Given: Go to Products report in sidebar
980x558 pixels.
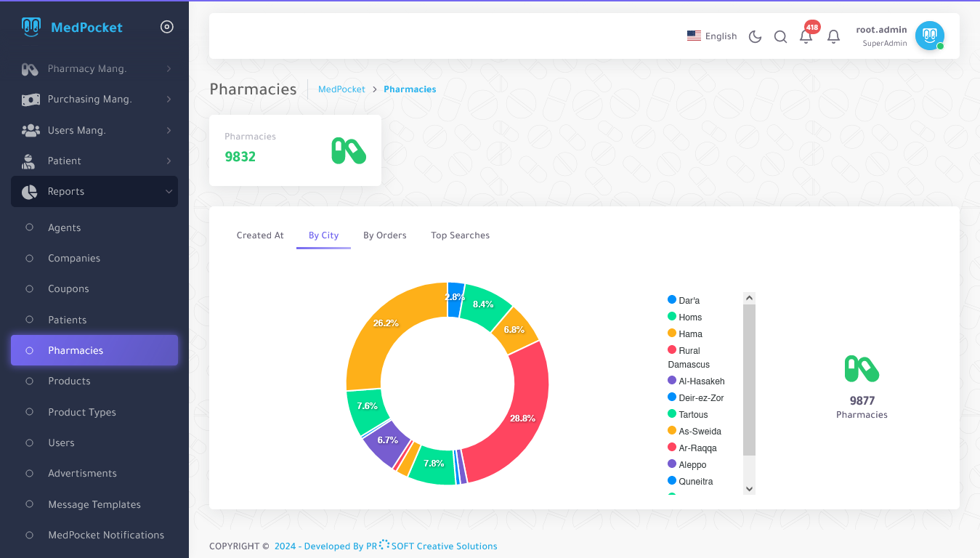Looking at the screenshot, I should click(x=69, y=381).
